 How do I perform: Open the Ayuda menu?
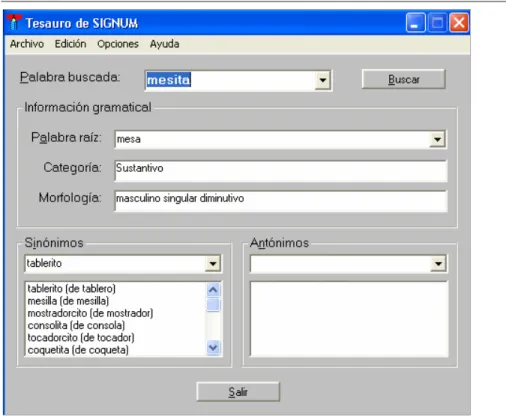[x=164, y=44]
